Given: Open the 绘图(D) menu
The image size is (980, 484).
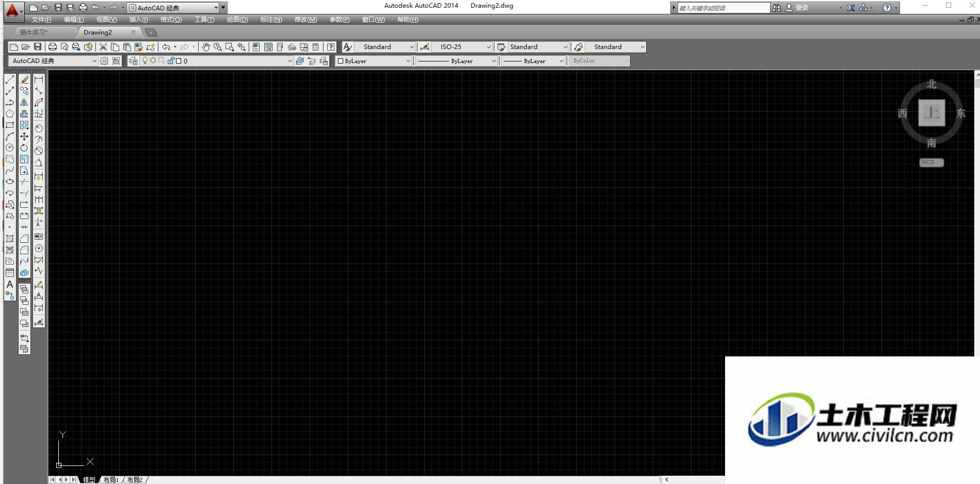Looking at the screenshot, I should 237,20.
